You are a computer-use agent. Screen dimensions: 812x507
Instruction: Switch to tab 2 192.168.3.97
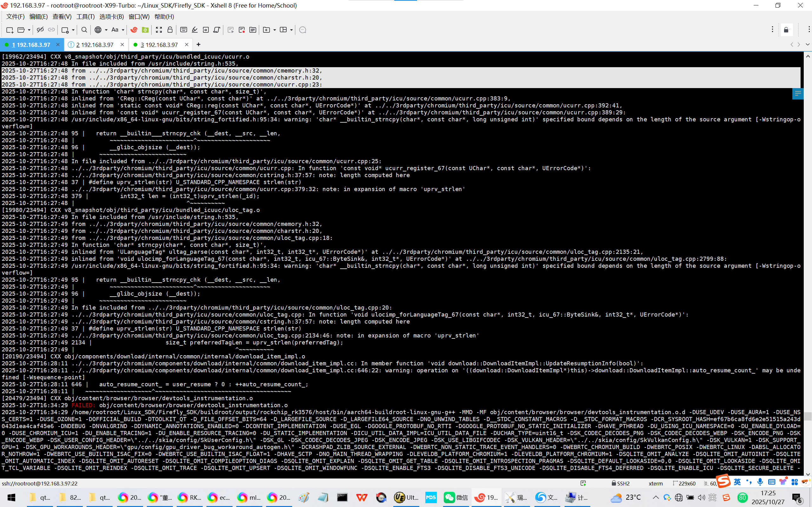pyautogui.click(x=95, y=45)
